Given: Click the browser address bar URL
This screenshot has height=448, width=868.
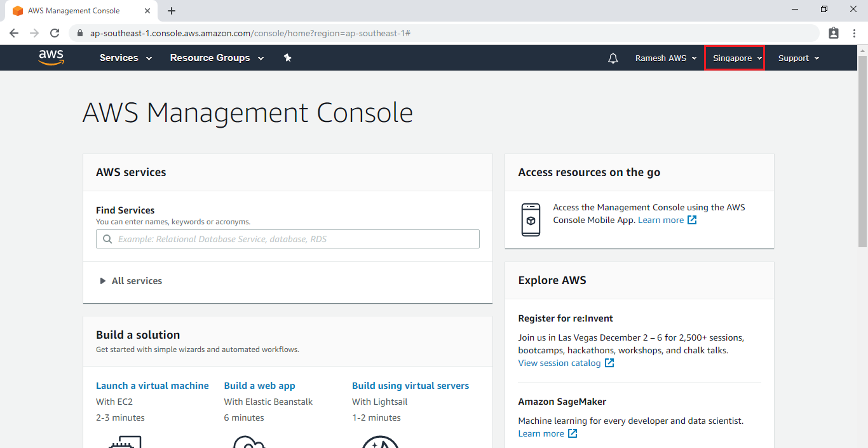Looking at the screenshot, I should [250, 33].
